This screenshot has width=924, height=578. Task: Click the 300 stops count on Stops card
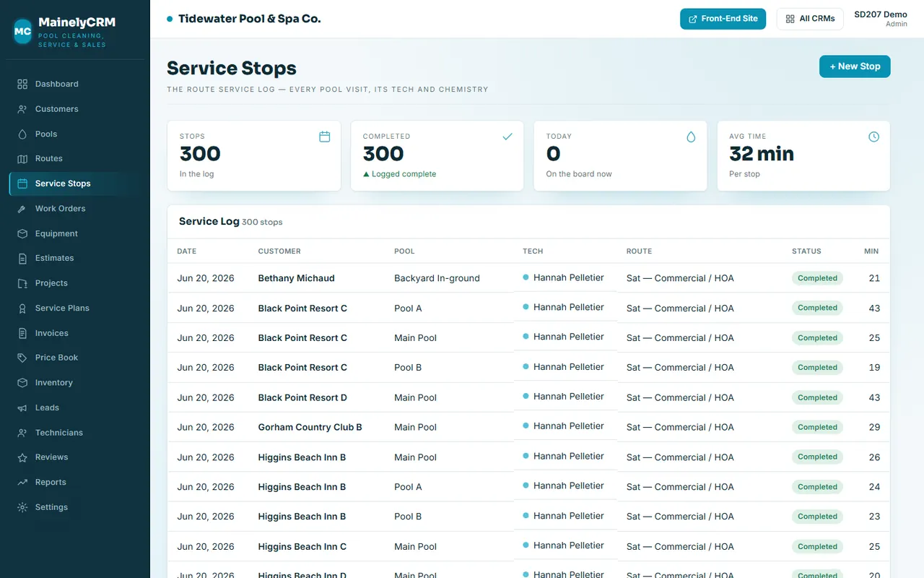[x=200, y=154]
